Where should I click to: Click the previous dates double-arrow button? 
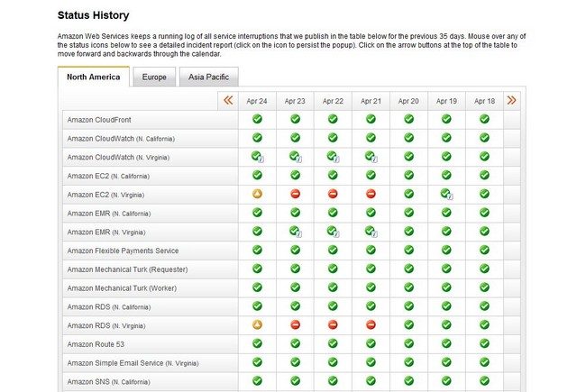pyautogui.click(x=228, y=101)
